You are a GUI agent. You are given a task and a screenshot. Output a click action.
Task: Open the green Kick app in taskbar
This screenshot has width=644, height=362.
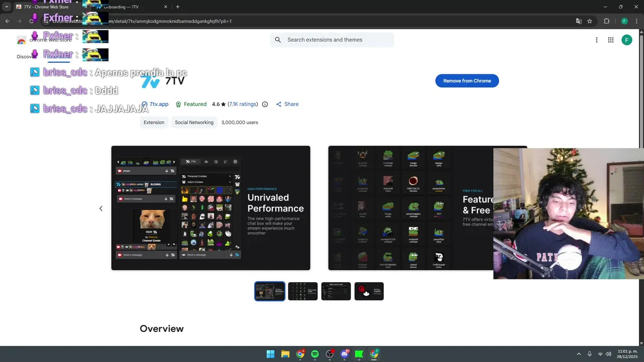[359, 354]
